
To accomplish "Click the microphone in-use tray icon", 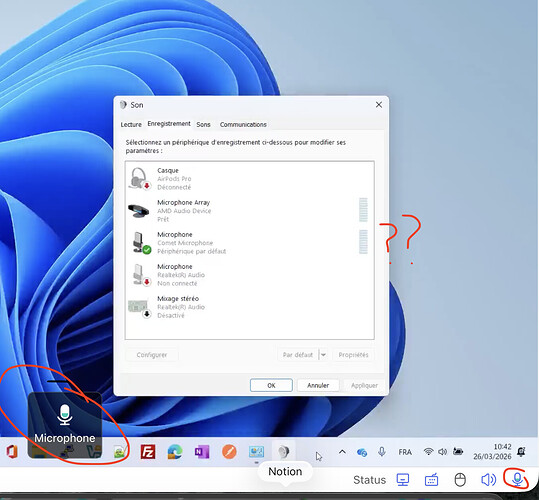I will [x=382, y=452].
